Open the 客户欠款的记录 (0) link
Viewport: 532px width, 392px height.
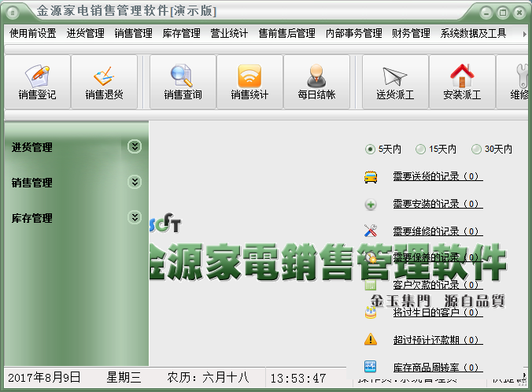[438, 285]
